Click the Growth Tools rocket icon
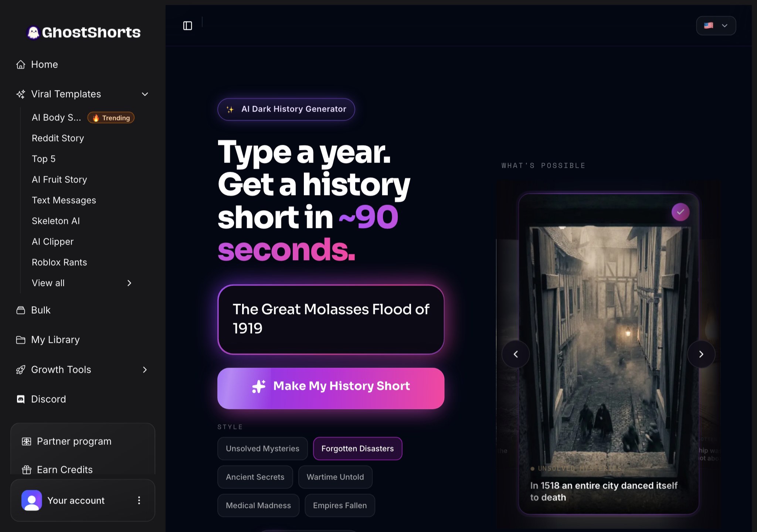Viewport: 757px width, 532px height. pyautogui.click(x=21, y=370)
